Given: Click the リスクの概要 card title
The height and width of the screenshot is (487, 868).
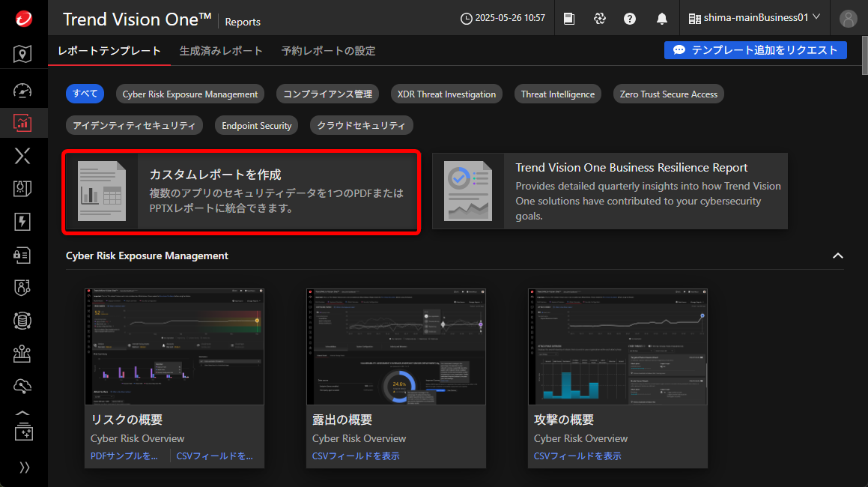Looking at the screenshot, I should pyautogui.click(x=127, y=420).
